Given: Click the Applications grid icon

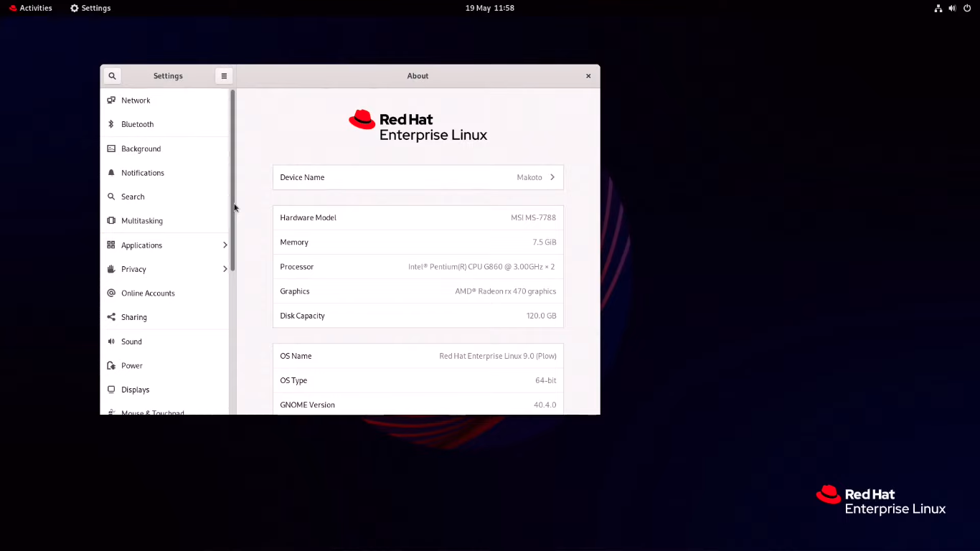Looking at the screenshot, I should [111, 245].
